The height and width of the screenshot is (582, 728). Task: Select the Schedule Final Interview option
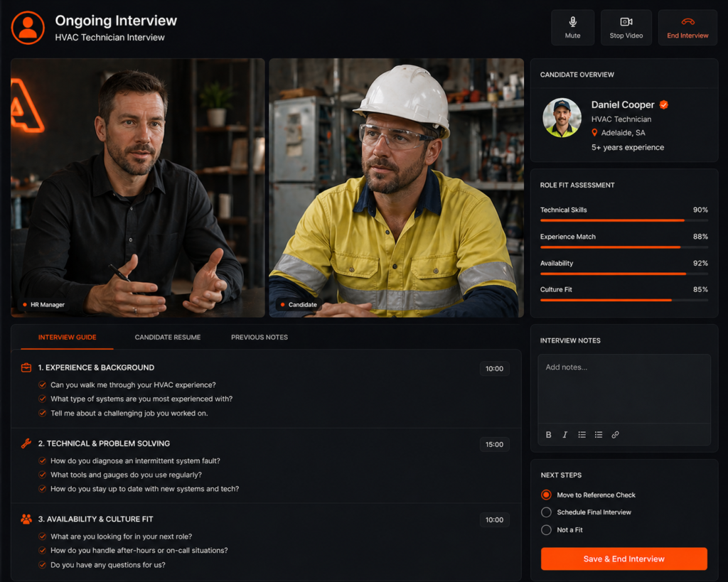[546, 512]
